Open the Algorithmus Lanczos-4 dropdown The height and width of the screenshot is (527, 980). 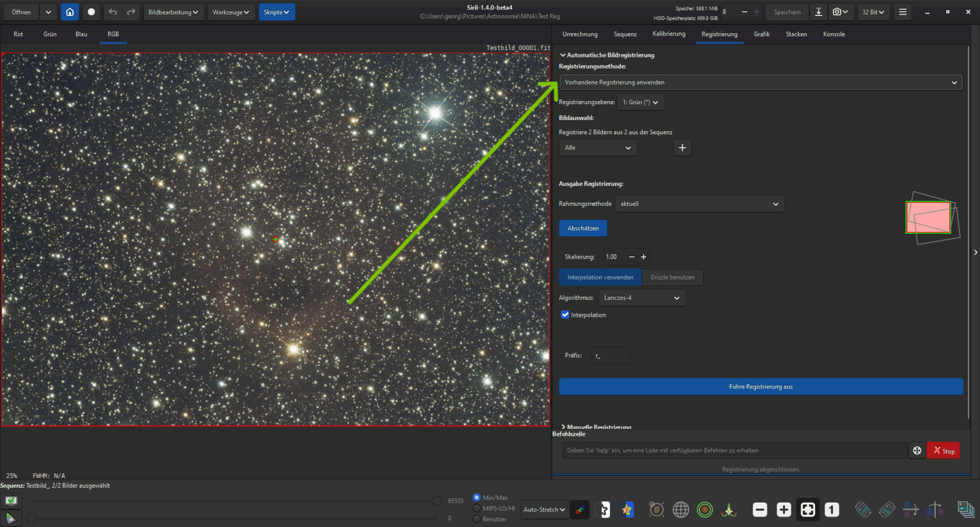[x=641, y=298]
